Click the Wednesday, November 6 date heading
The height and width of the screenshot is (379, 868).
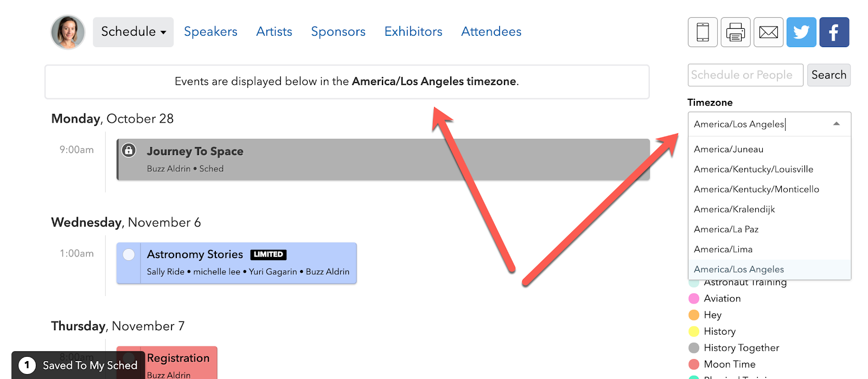[126, 223]
